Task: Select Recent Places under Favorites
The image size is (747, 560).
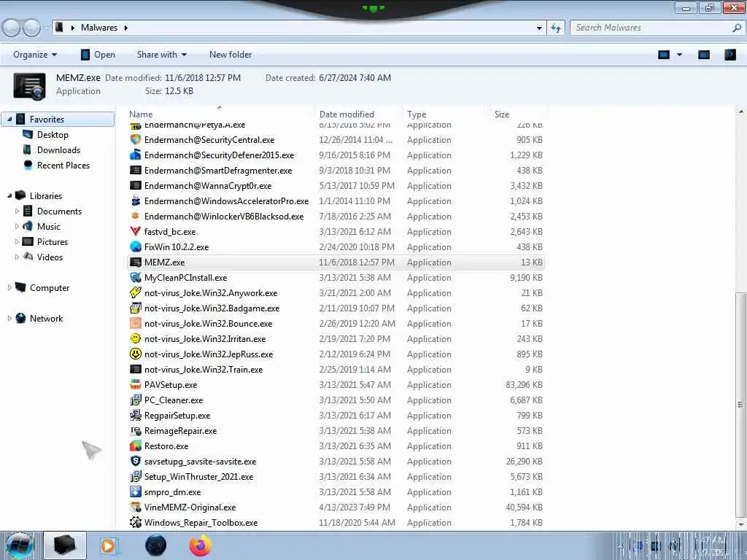Action: pyautogui.click(x=63, y=166)
